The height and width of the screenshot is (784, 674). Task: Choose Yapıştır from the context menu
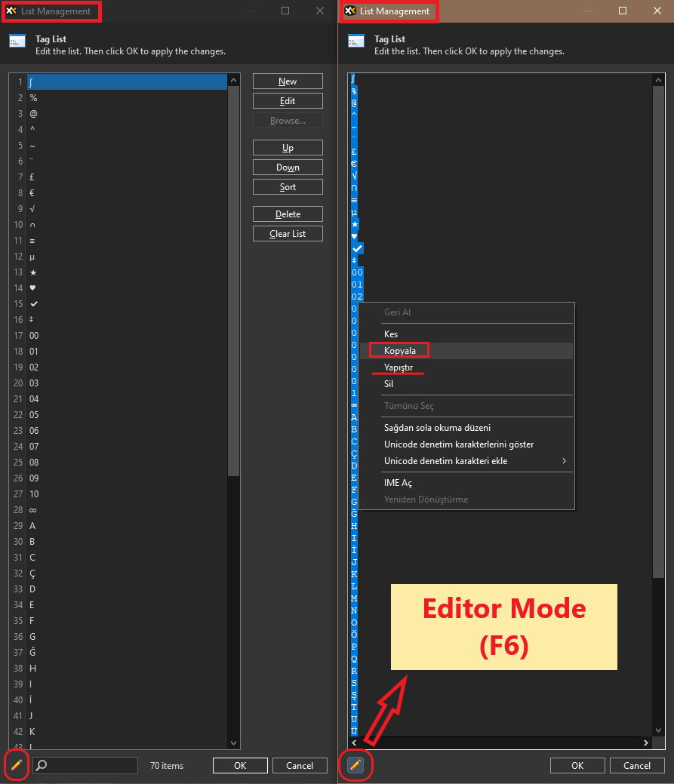tap(397, 367)
